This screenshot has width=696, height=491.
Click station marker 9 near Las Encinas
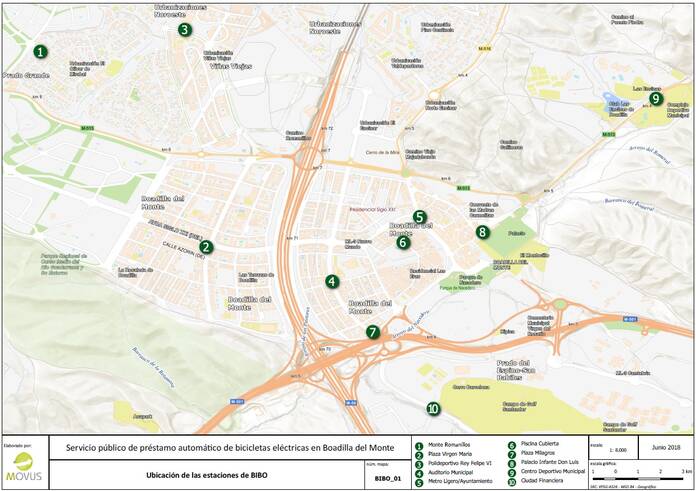pos(656,98)
